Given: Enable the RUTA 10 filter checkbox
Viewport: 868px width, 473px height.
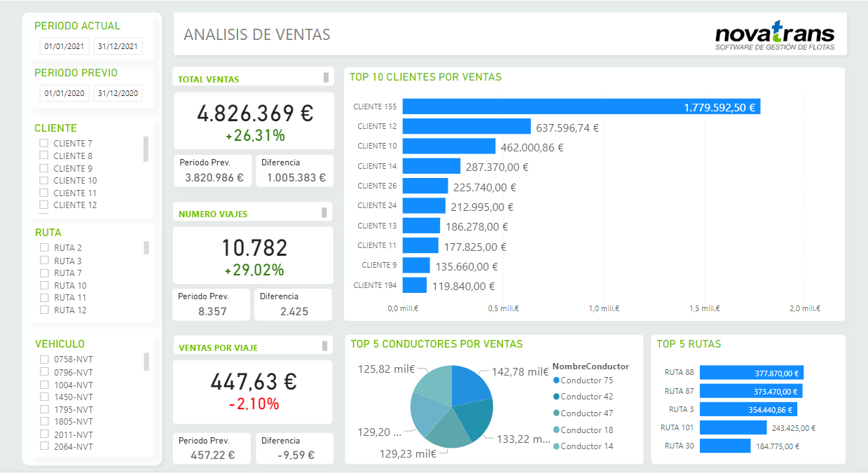Looking at the screenshot, I should coord(44,286).
